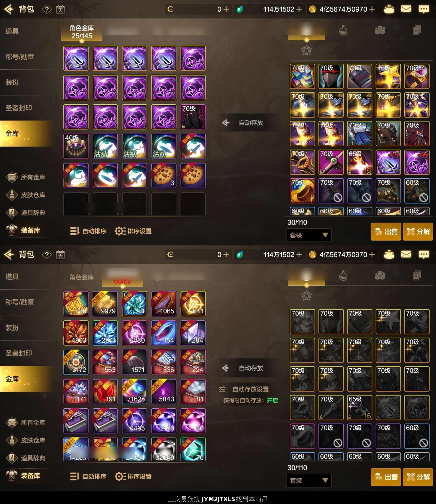Toggle 获得时自动存放 setting 开启

272,400
